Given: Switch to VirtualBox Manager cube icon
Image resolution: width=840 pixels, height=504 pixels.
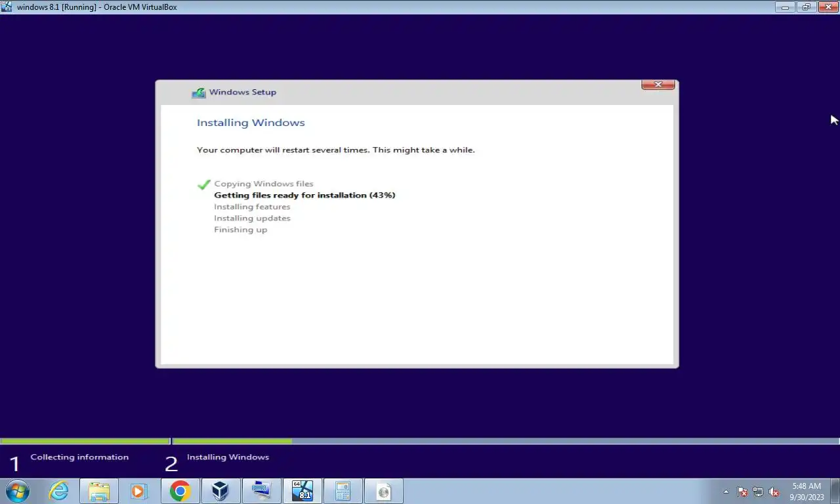Looking at the screenshot, I should tap(220, 491).
